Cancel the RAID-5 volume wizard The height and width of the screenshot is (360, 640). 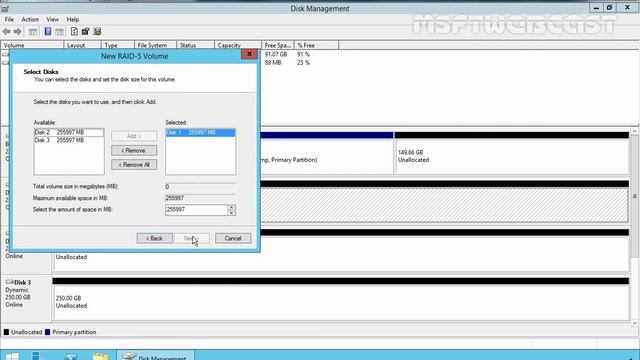pyautogui.click(x=233, y=238)
